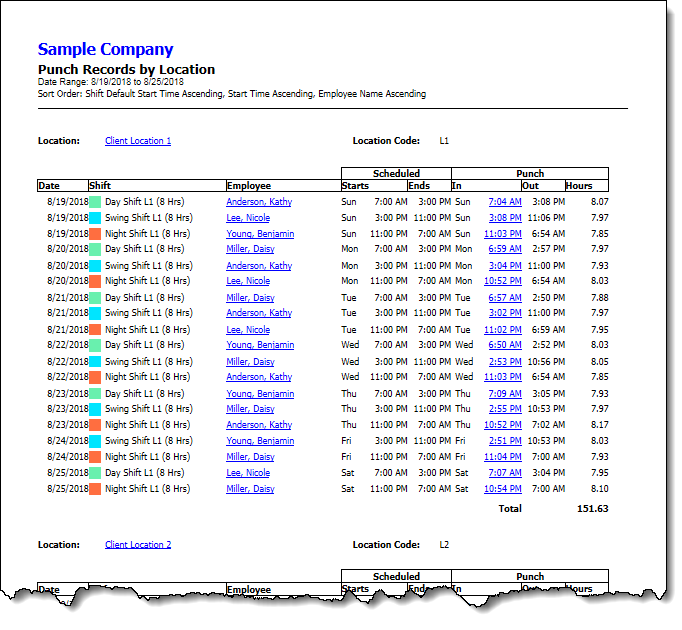Open Anderson, Kathy on 8/22/2018 Night Shift
Image resolution: width=682 pixels, height=630 pixels.
259,376
